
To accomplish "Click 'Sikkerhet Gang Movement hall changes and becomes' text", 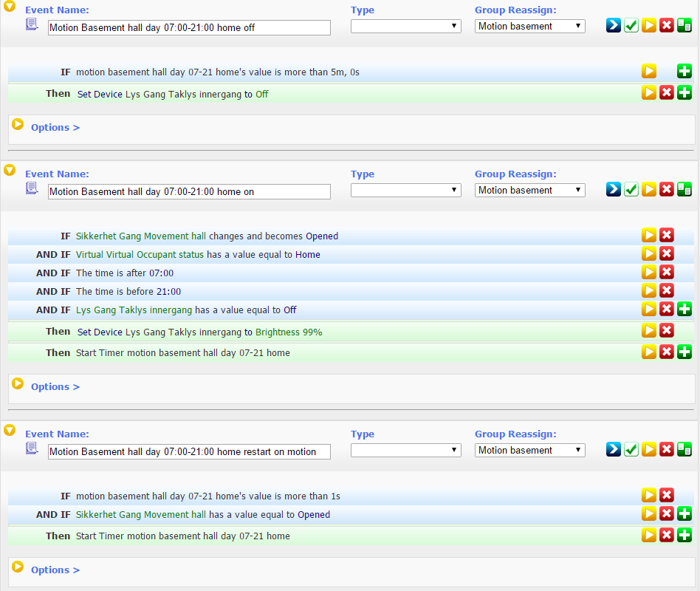I will point(190,236).
